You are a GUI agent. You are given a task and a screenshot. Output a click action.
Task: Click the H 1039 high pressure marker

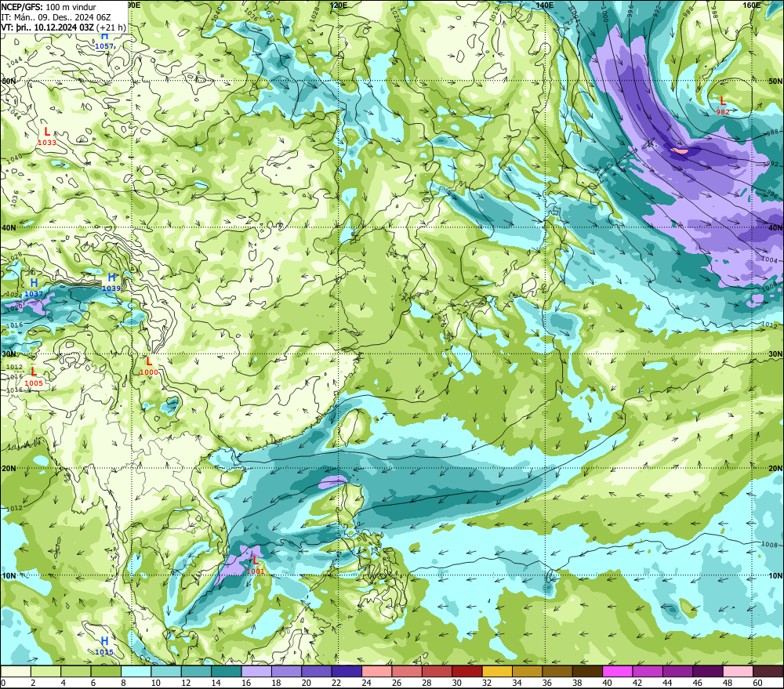tap(111, 282)
